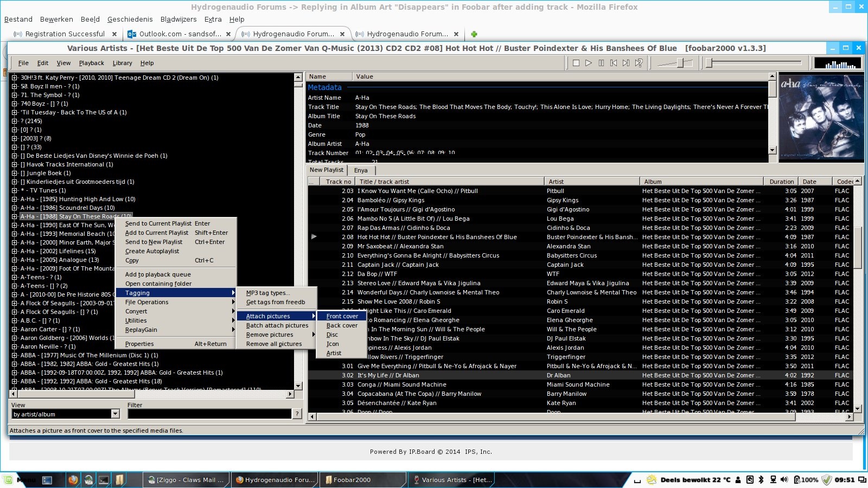This screenshot has width=868, height=488.
Task: Open the File Operations submenu
Action: pos(176,302)
